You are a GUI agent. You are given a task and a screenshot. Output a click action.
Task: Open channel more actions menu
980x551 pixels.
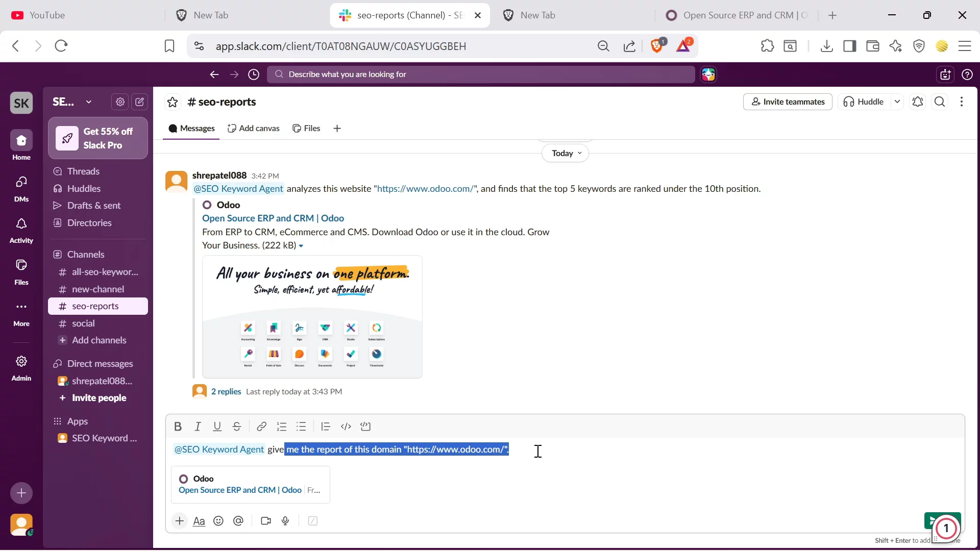click(x=962, y=102)
